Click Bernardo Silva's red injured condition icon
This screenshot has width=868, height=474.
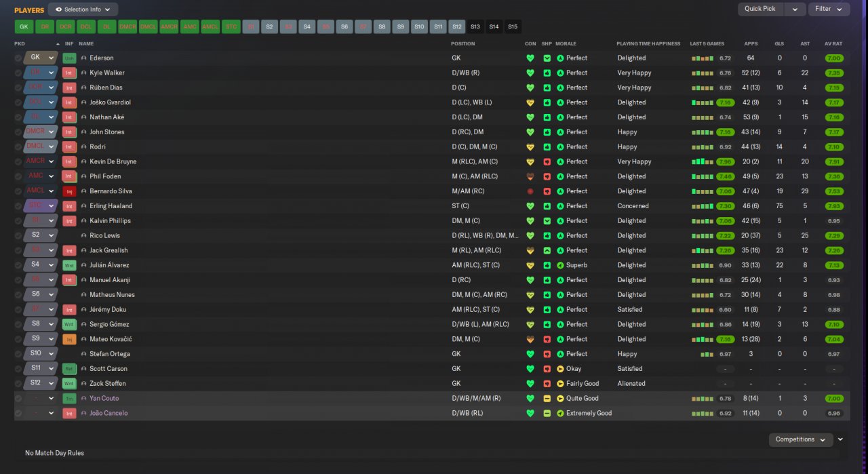click(530, 191)
